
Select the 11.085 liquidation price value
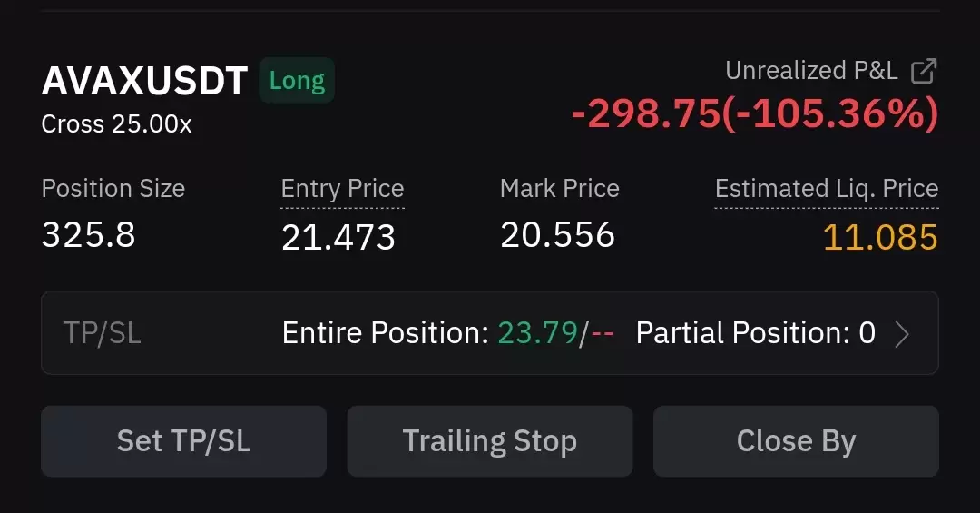tap(880, 238)
